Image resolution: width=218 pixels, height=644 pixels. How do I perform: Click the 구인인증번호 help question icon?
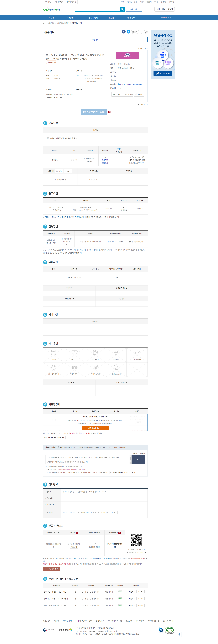click(119, 532)
